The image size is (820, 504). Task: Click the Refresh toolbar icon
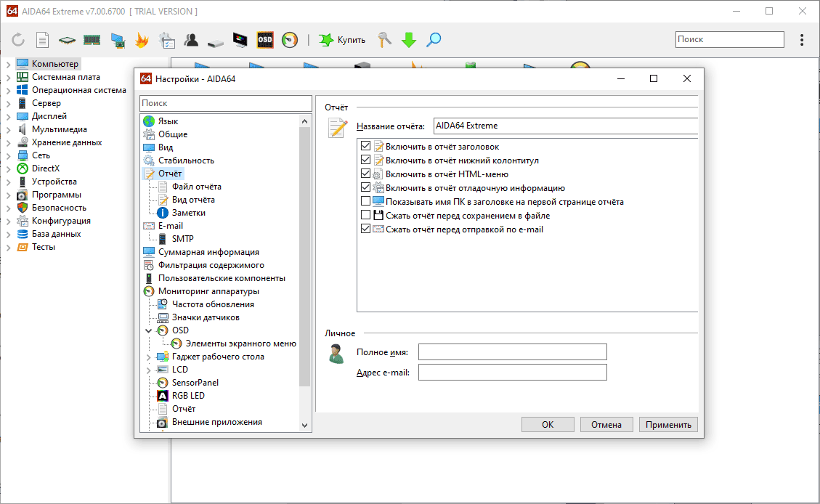pyautogui.click(x=18, y=40)
